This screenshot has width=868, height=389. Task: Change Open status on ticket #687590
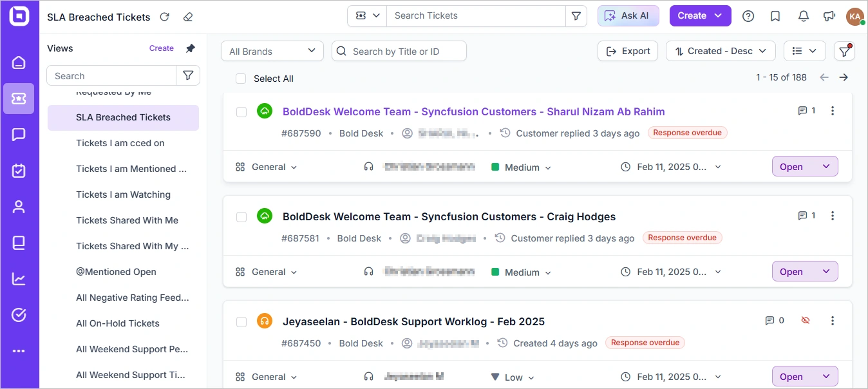(x=805, y=167)
